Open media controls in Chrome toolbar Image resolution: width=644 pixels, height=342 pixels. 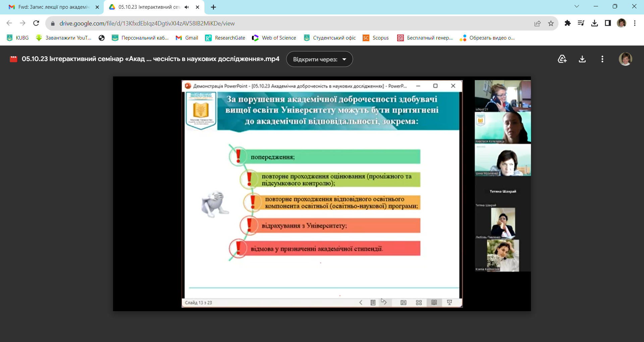[x=581, y=23]
